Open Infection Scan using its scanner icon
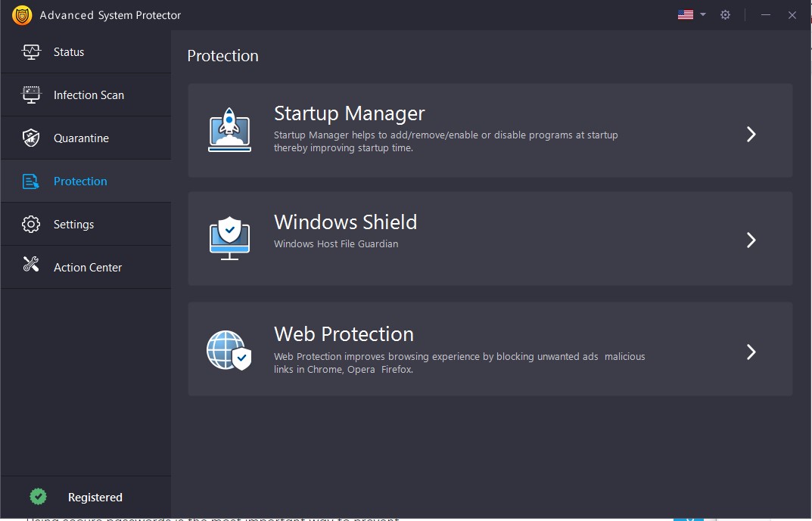The image size is (812, 521). click(x=31, y=95)
